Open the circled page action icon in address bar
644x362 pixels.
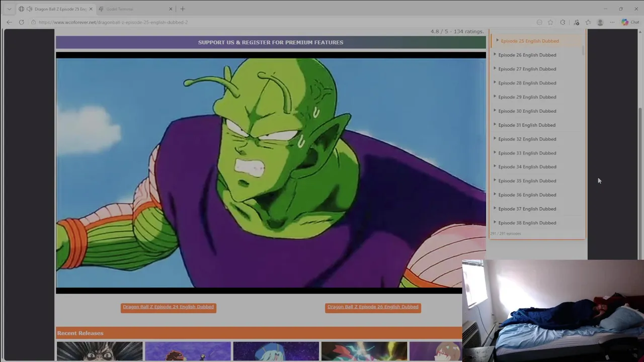tap(539, 22)
